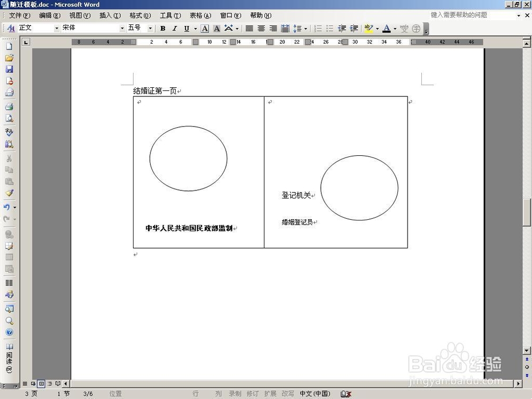Toggle Underline formatting
Image resolution: width=532 pixels, height=399 pixels.
point(187,29)
